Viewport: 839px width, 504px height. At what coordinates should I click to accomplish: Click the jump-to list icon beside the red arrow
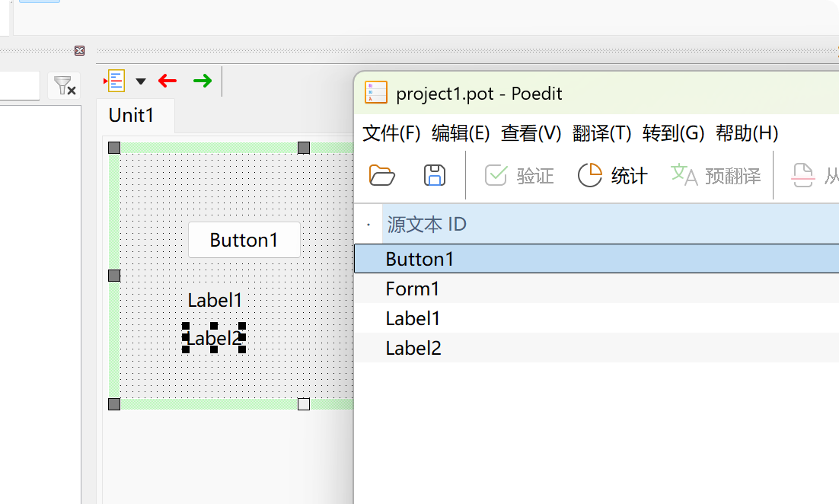(x=115, y=81)
